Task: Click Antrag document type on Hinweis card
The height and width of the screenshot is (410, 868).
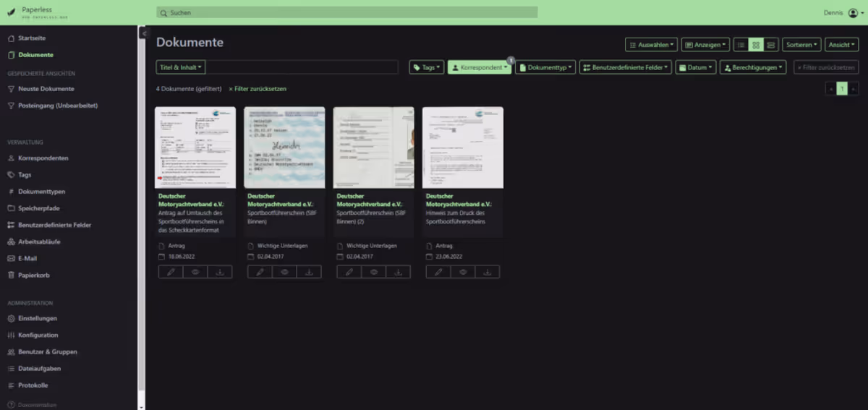Action: [444, 246]
